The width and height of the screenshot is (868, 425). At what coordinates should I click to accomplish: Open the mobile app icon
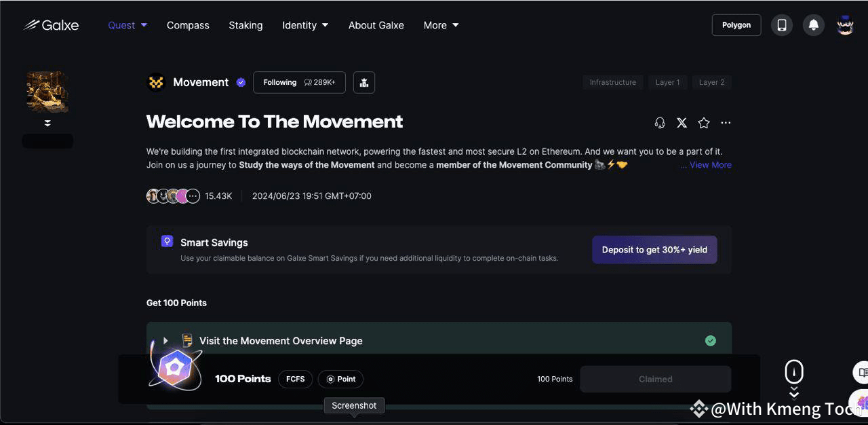[x=782, y=25]
